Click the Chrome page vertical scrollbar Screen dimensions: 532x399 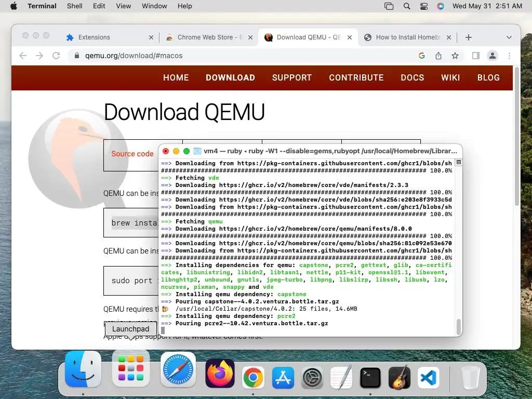click(x=517, y=137)
